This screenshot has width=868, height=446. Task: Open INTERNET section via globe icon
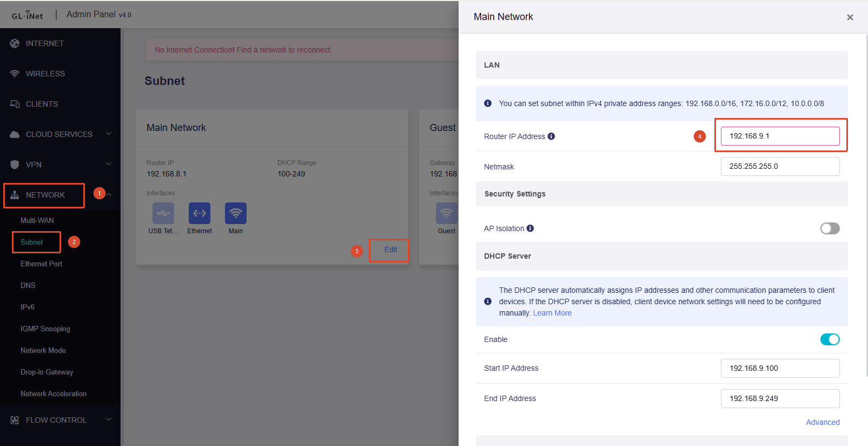pyautogui.click(x=15, y=43)
